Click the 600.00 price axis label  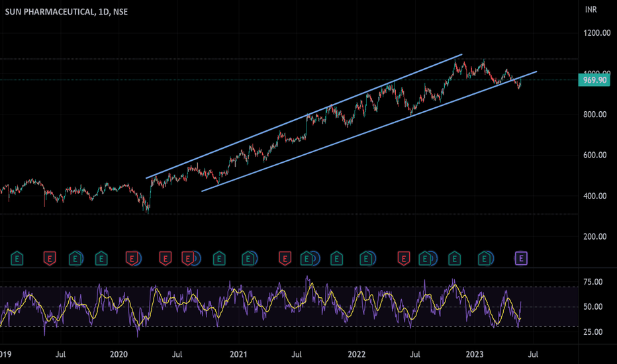click(595, 155)
